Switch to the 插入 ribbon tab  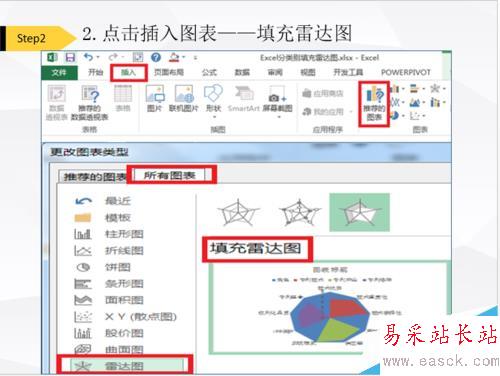(128, 72)
